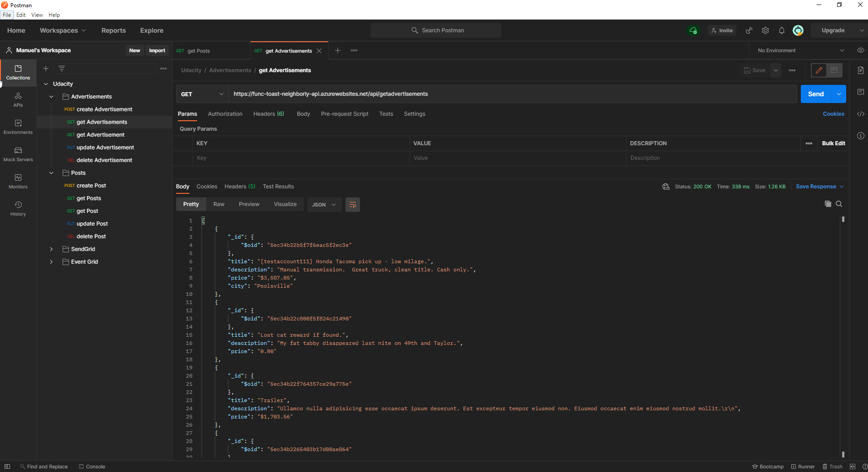Screen dimensions: 868x472
Task: Open the documentation pane icon
Action: tap(860, 70)
